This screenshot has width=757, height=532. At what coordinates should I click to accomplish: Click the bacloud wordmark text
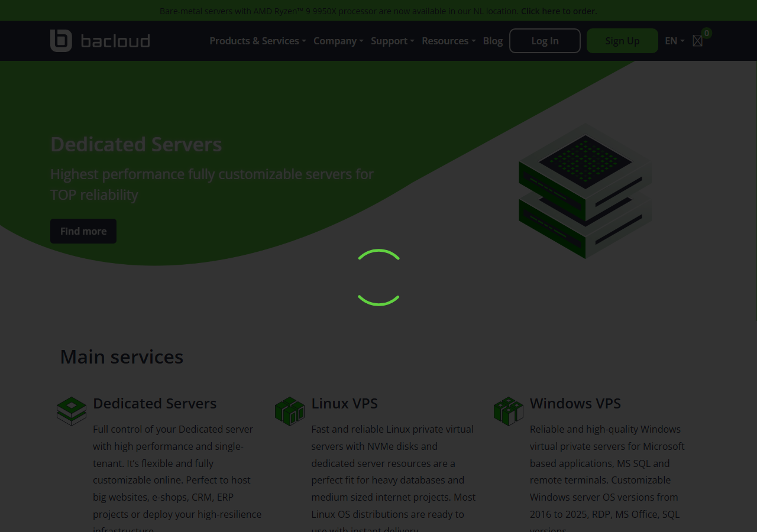[115, 41]
